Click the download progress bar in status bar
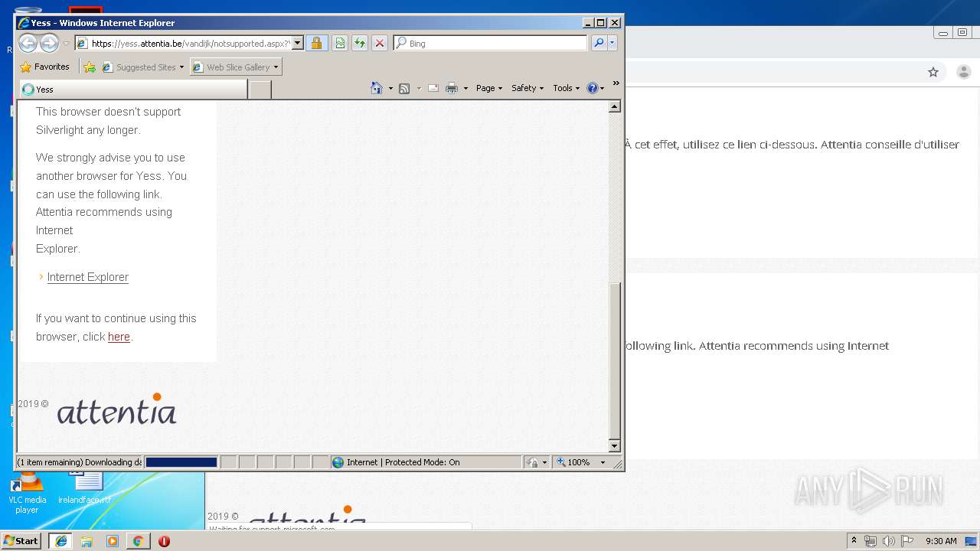The image size is (980, 551). click(181, 462)
